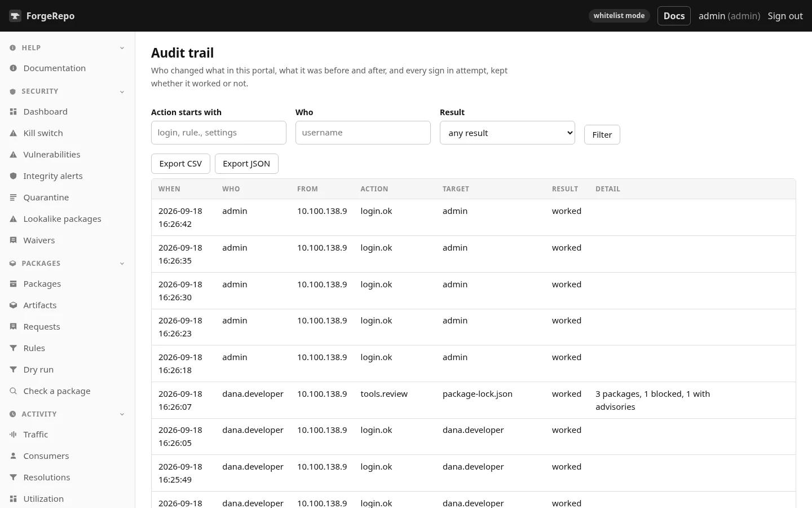Click the Quarantine list icon
The height and width of the screenshot is (508, 812).
click(x=13, y=198)
